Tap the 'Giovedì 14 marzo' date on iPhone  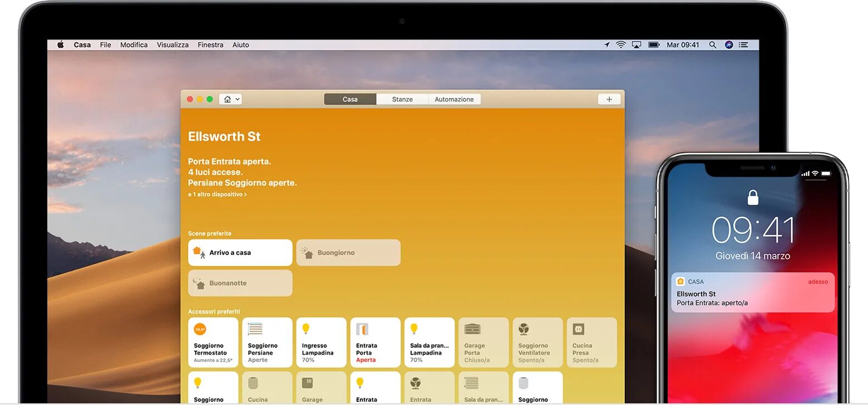click(753, 256)
